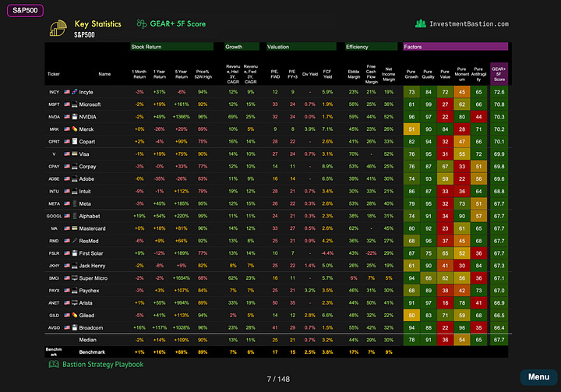Click the Broadcom company logo icon
This screenshot has width=561, height=392.
click(75, 327)
